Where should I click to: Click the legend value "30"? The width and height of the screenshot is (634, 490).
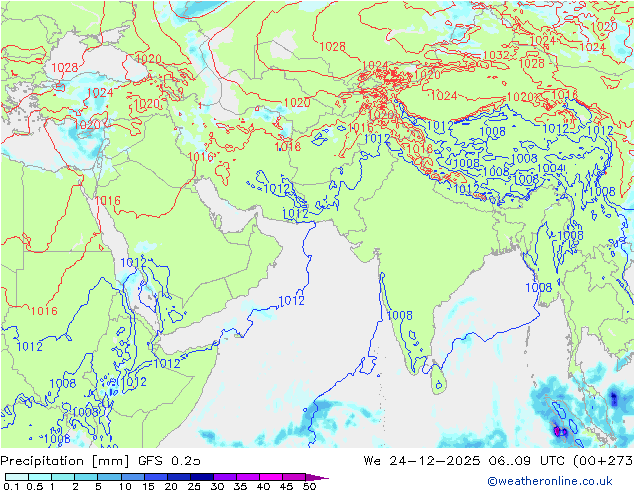[217, 486]
